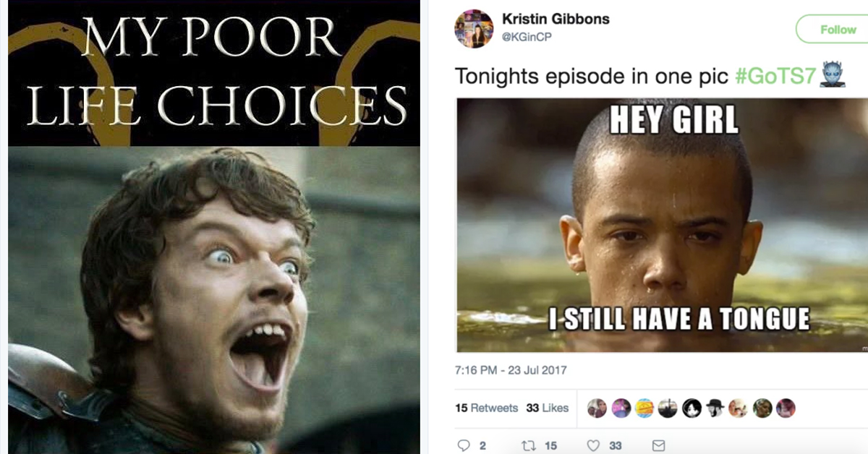Open the Kristin Gibbons name link
This screenshot has height=454, width=868.
pyautogui.click(x=556, y=19)
